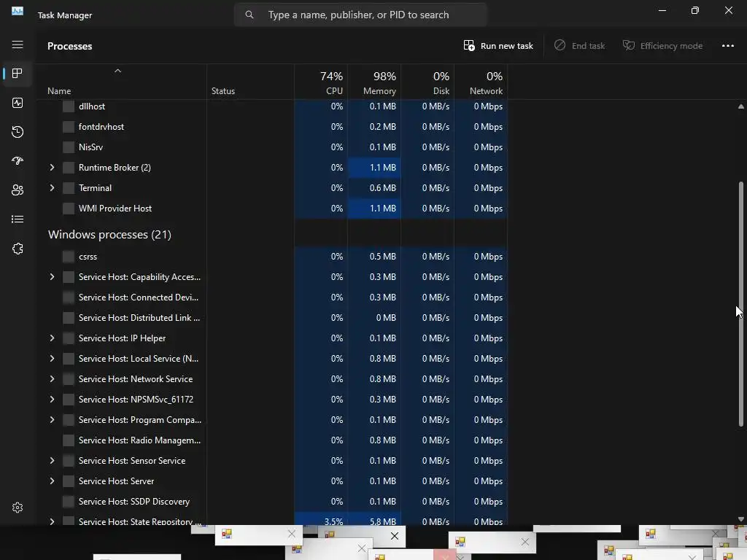Select the Processes sidebar icon
747x560 pixels.
(18, 74)
